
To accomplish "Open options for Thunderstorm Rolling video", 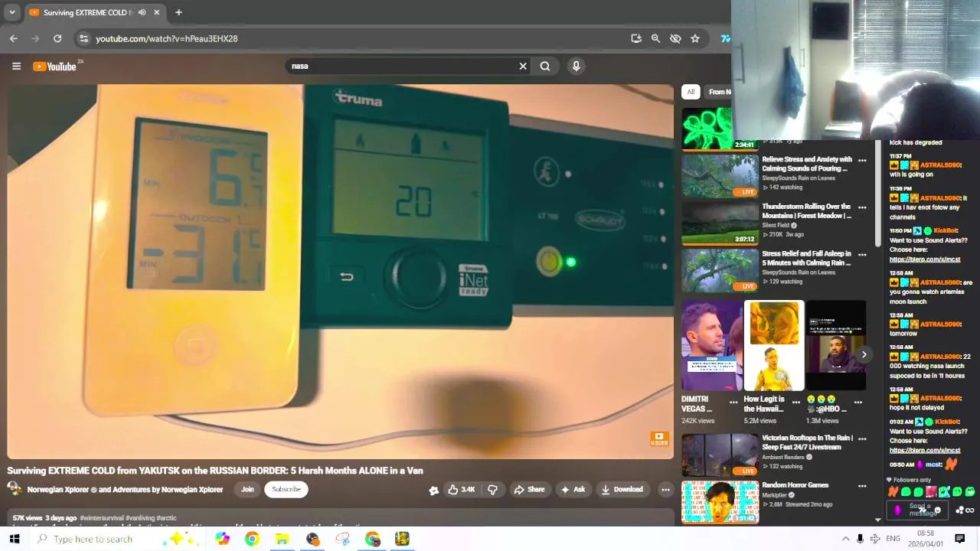I will (862, 207).
